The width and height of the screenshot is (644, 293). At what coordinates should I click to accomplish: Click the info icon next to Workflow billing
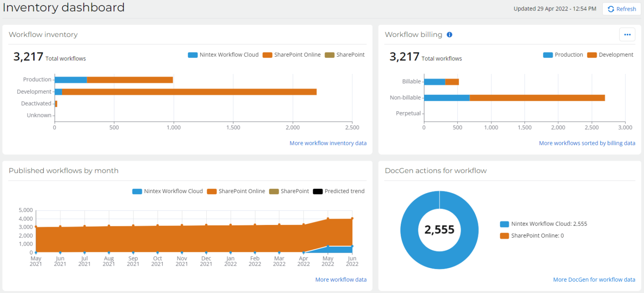click(449, 34)
